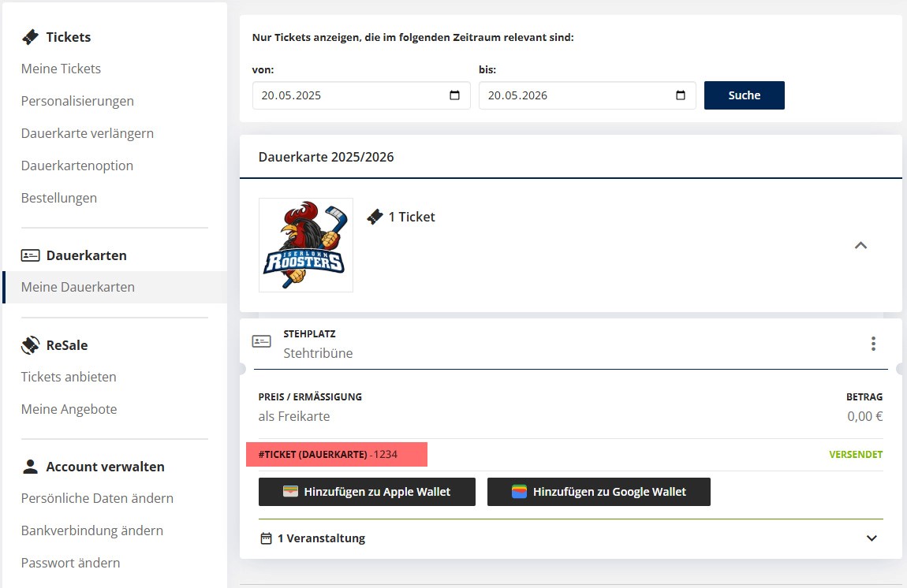Click the VERSENDET status label
The image size is (907, 588).
(856, 455)
